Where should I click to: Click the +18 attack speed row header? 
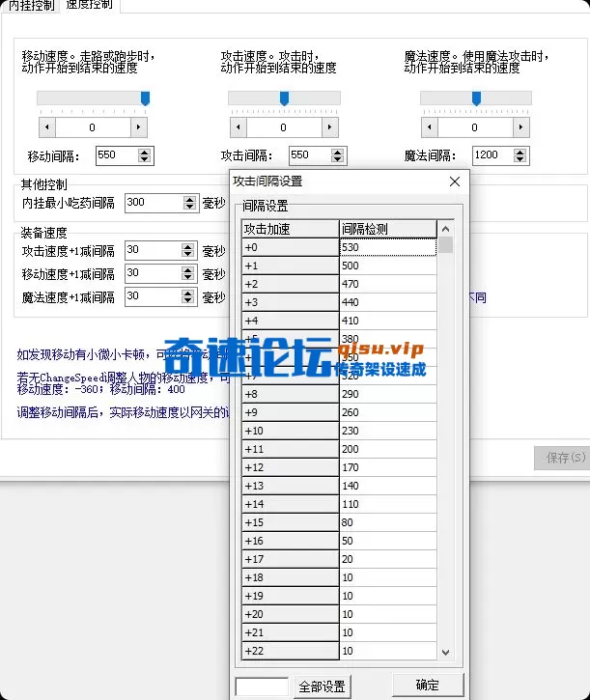coord(291,577)
